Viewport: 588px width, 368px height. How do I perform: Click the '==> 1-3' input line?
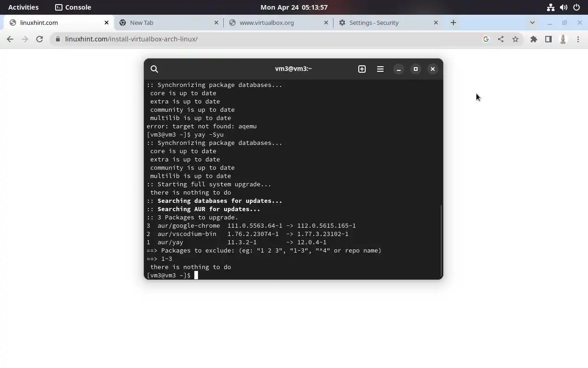pos(159,259)
